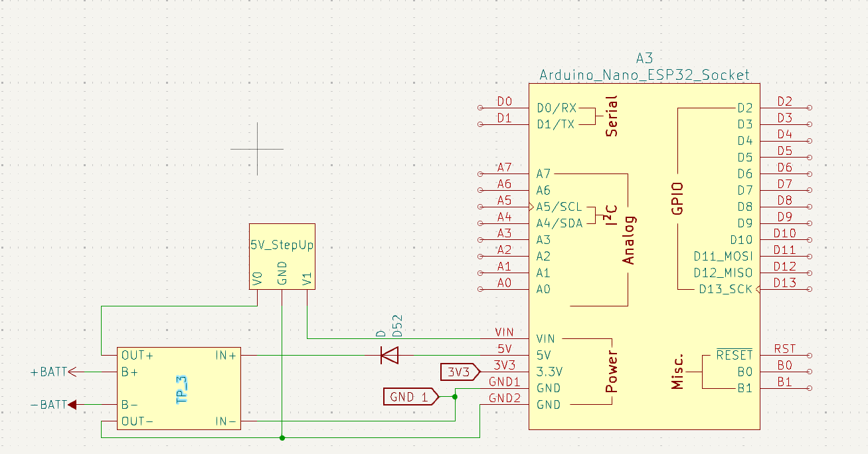Viewport: 868px width, 454px height.
Task: Click the red D10 net label
Action: [x=785, y=233]
